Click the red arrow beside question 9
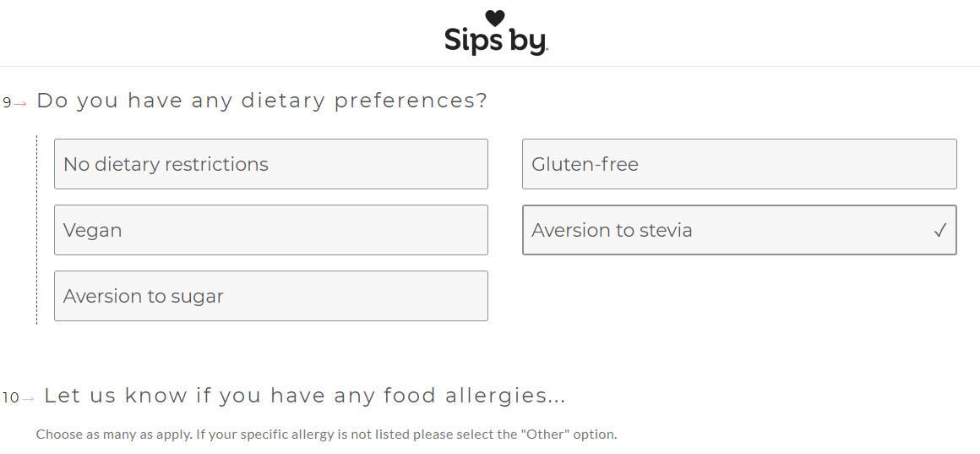The image size is (980, 454). click(x=20, y=104)
